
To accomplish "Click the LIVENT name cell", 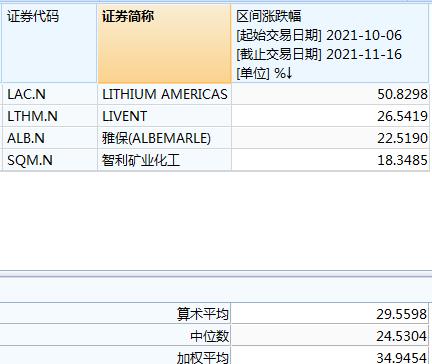I will 164,116.
